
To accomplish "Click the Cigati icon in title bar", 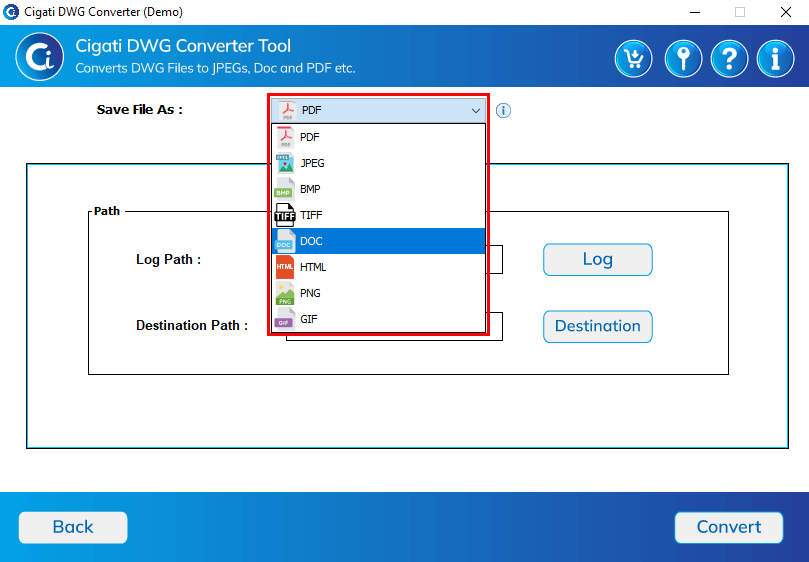I will coord(11,12).
